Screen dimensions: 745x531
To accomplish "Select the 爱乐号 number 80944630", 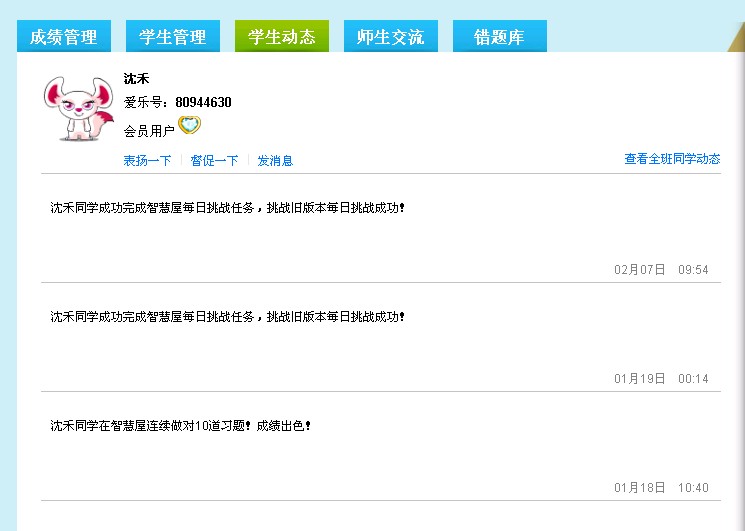I will point(203,102).
